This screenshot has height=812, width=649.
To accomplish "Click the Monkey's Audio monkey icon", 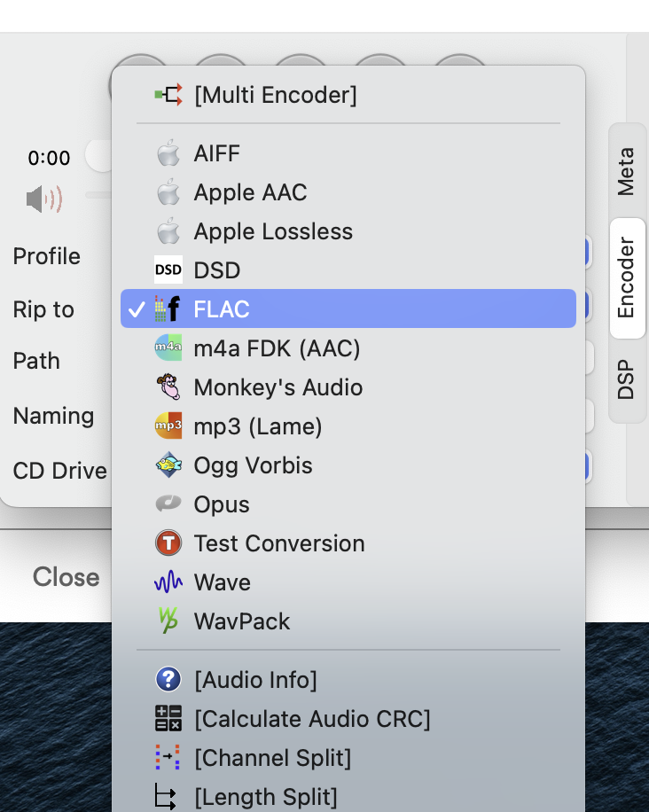I will click(168, 387).
